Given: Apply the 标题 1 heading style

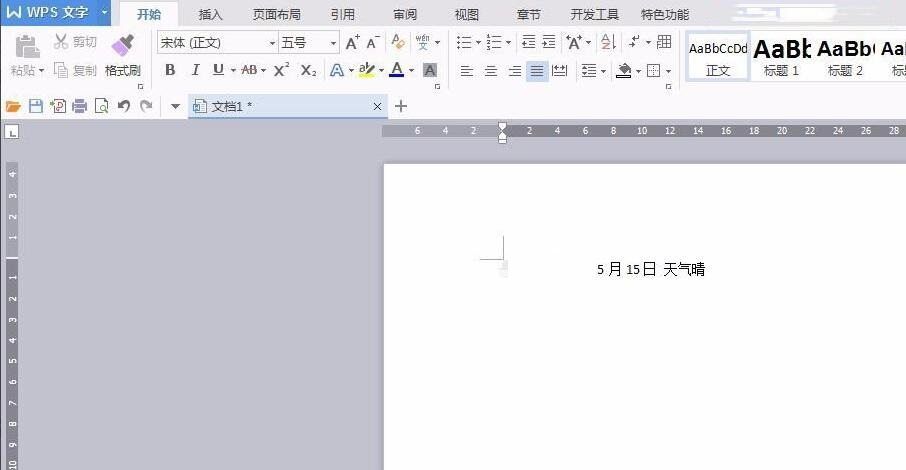Looking at the screenshot, I should (781, 56).
